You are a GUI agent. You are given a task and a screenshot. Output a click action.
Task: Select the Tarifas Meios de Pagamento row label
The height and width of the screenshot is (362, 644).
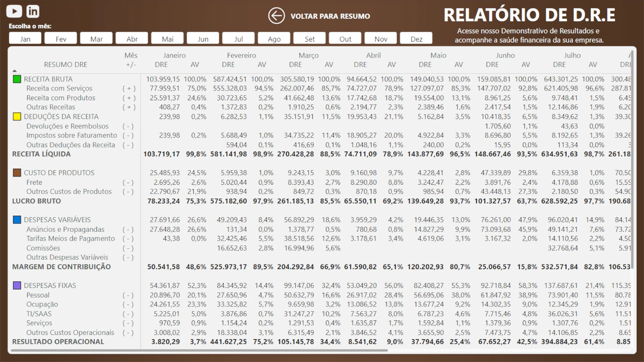pos(70,239)
